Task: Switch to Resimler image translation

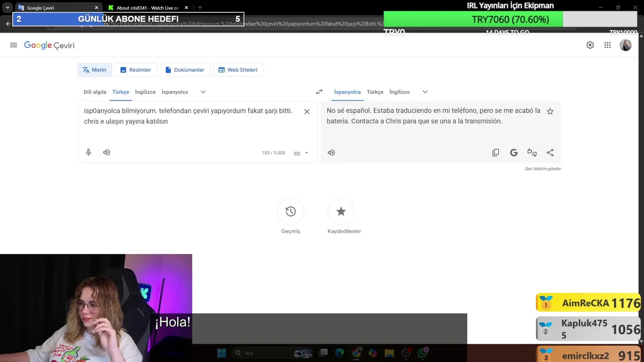Action: click(136, 70)
